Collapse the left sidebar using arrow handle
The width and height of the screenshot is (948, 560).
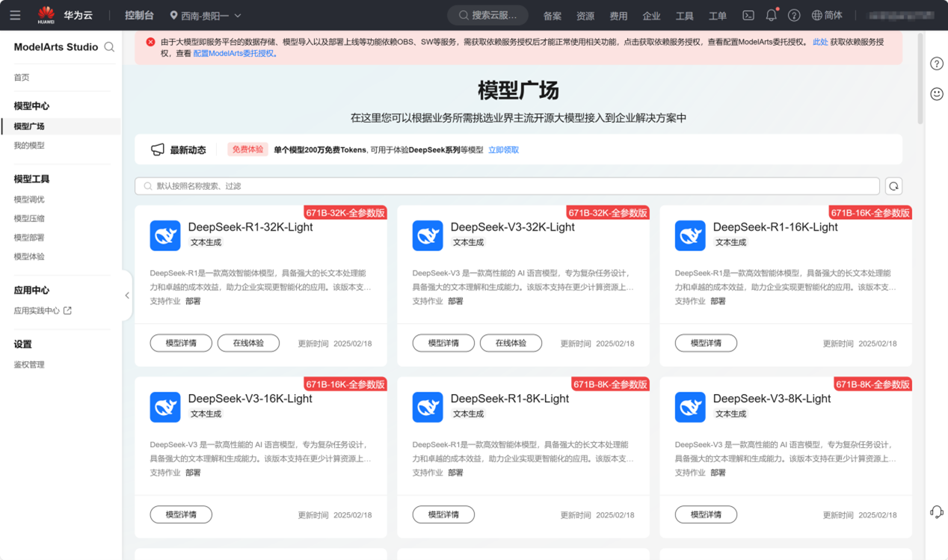[127, 295]
